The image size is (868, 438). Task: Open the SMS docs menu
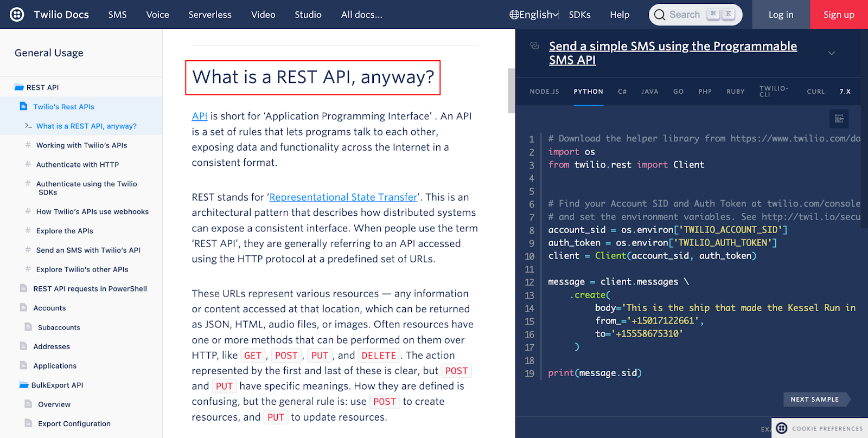pyautogui.click(x=117, y=15)
